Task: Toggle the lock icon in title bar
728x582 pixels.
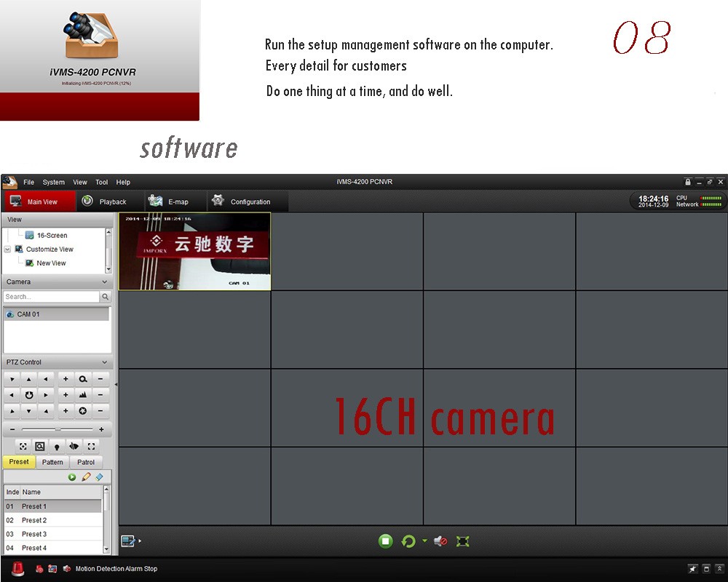Action: pyautogui.click(x=688, y=182)
